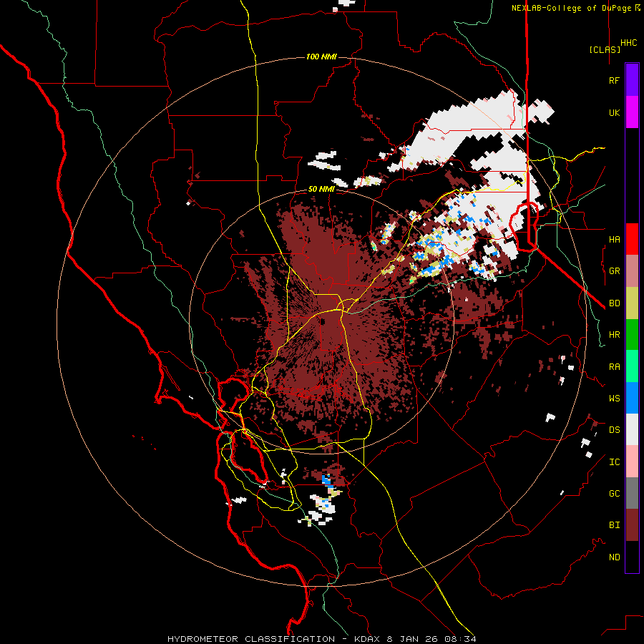Click the BI legend label
The width and height of the screenshot is (644, 644).
pos(614,525)
